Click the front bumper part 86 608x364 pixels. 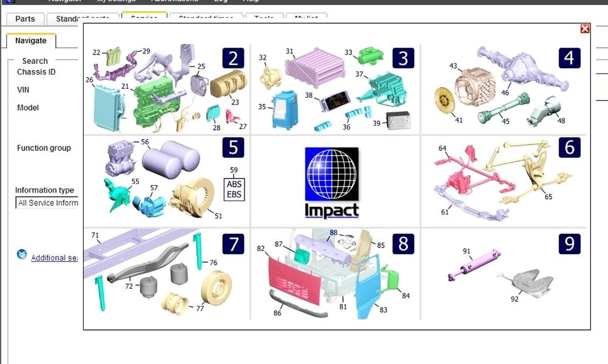click(x=299, y=304)
